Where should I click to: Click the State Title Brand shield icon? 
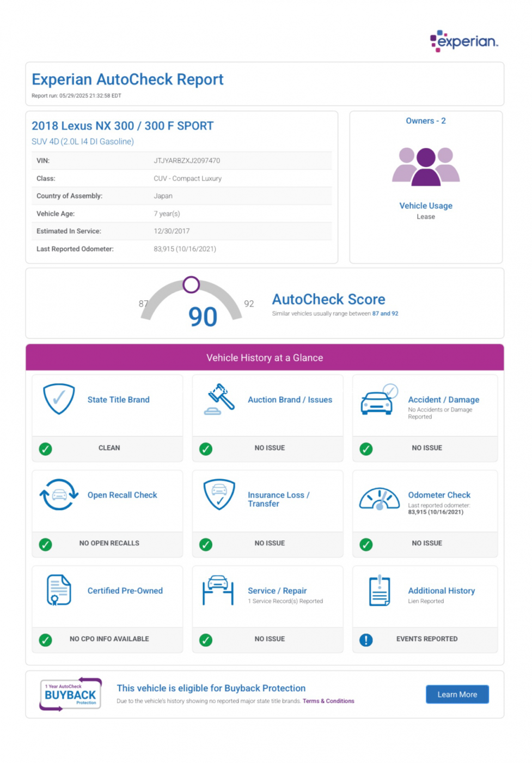point(59,399)
